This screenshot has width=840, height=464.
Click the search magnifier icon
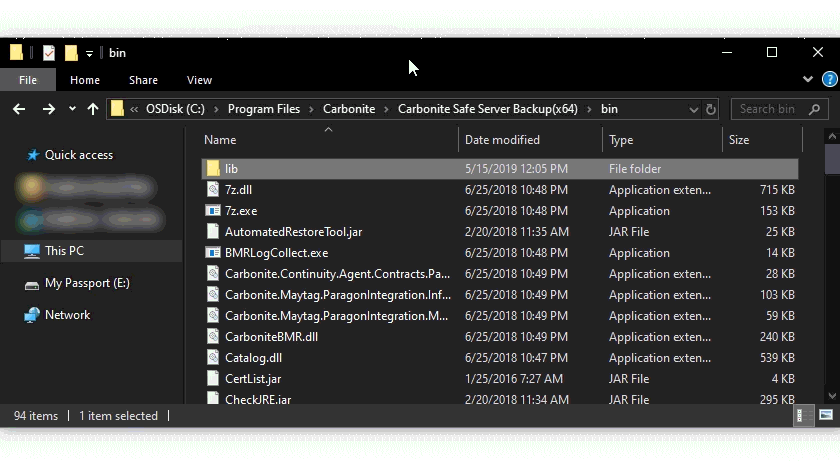(814, 109)
